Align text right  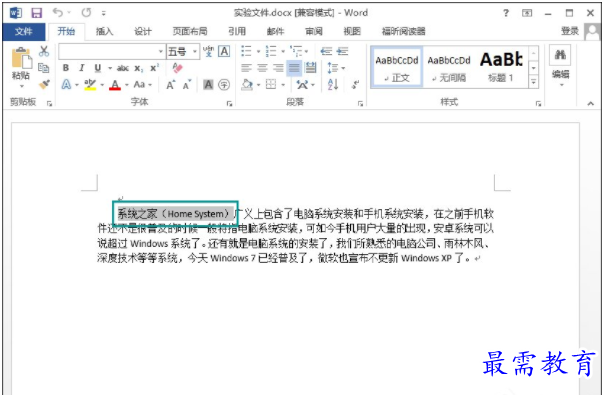pyautogui.click(x=278, y=68)
